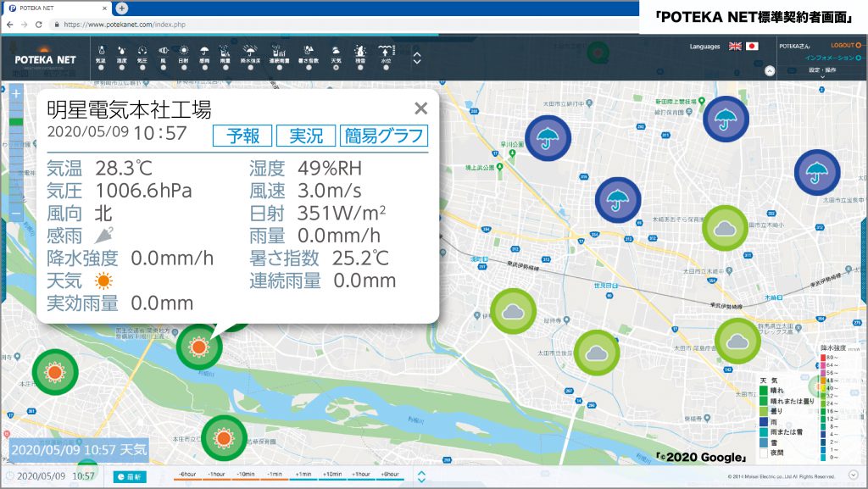This screenshot has width=868, height=489.
Task: Expand the measurement toolbar with the up/down chevrons
Action: pyautogui.click(x=417, y=58)
